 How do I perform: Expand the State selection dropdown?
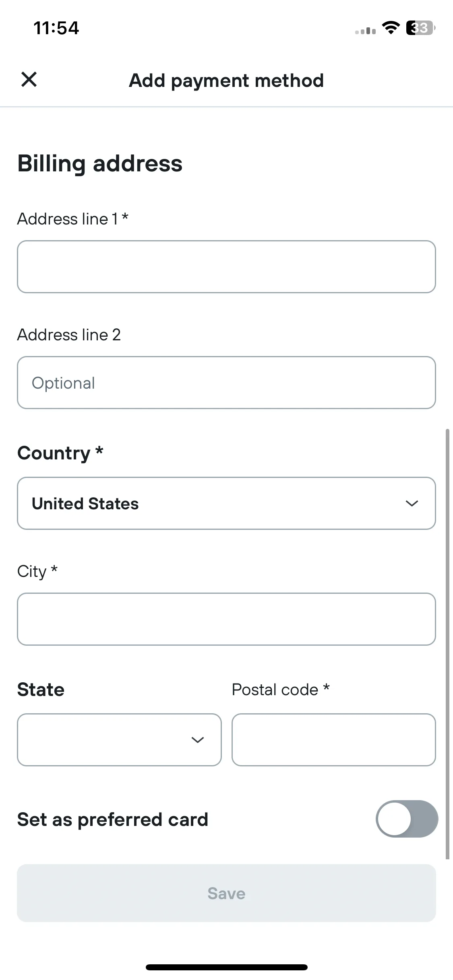119,740
